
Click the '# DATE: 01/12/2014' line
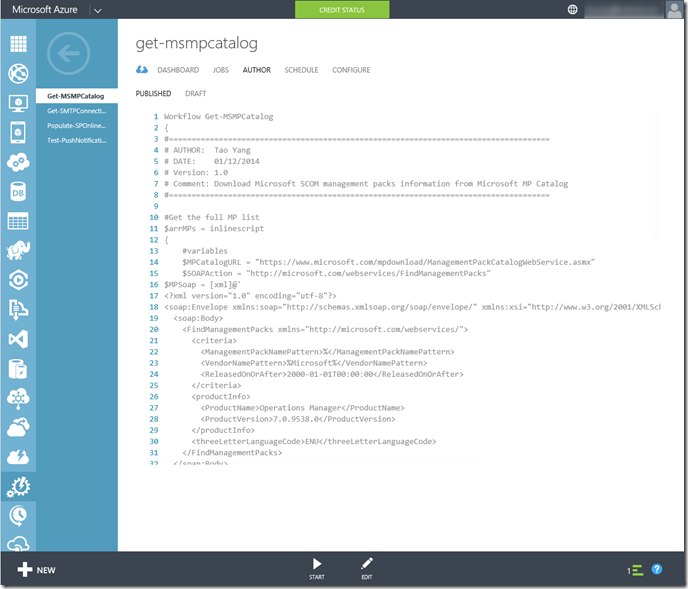click(x=211, y=161)
